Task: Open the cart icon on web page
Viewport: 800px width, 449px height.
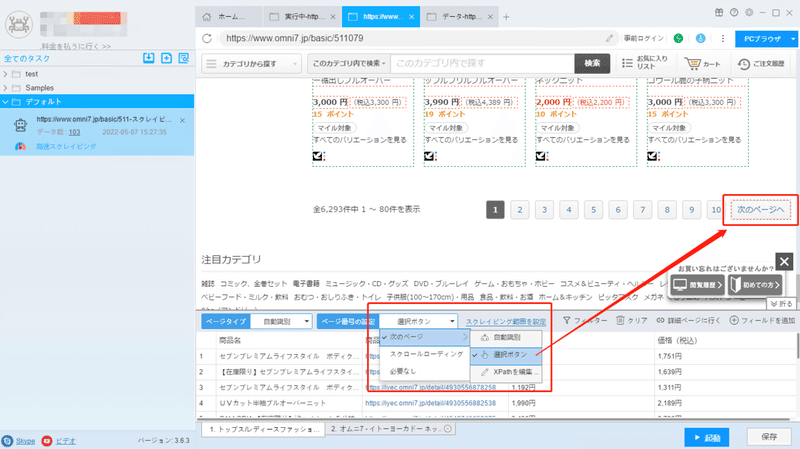Action: 693,64
